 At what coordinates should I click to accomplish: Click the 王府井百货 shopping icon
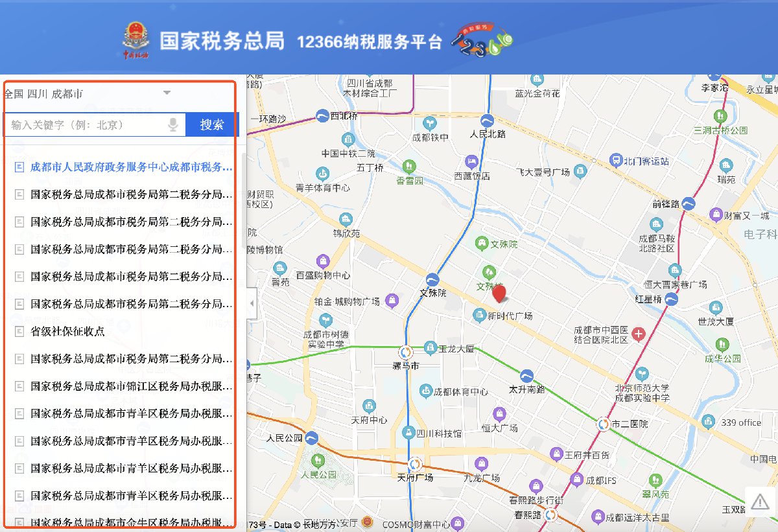click(x=556, y=454)
